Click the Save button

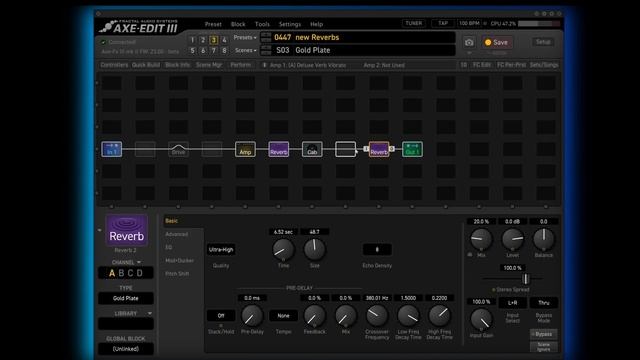click(497, 42)
